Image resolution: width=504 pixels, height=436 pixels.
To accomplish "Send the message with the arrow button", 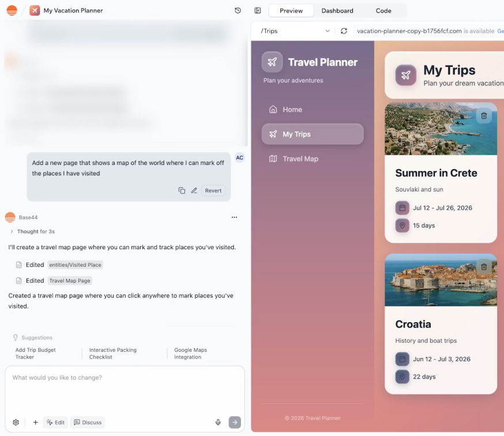I will tap(235, 422).
